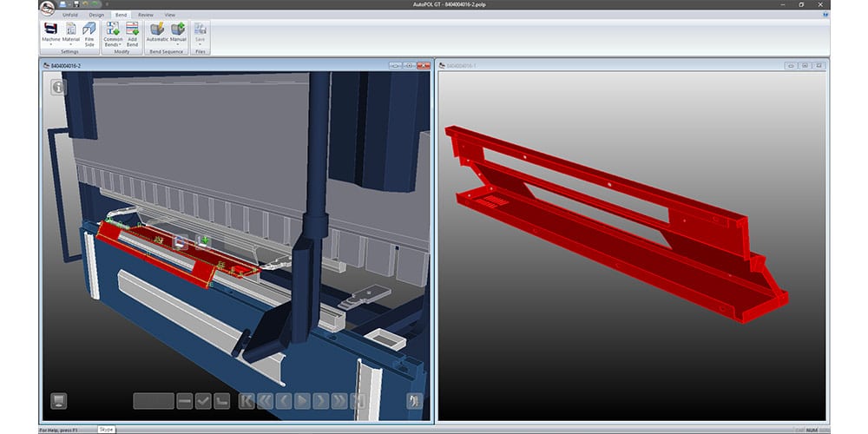Toggle the flat-line button in simulation bar
Screen dimensions: 868x434
click(184, 401)
